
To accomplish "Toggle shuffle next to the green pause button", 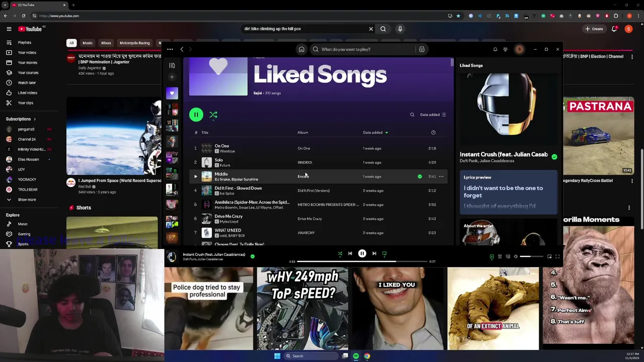I will 213,115.
